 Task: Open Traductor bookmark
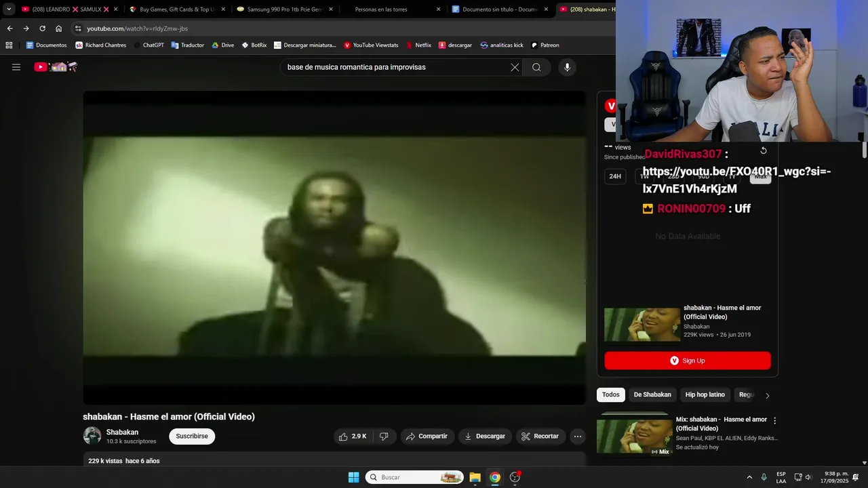187,45
